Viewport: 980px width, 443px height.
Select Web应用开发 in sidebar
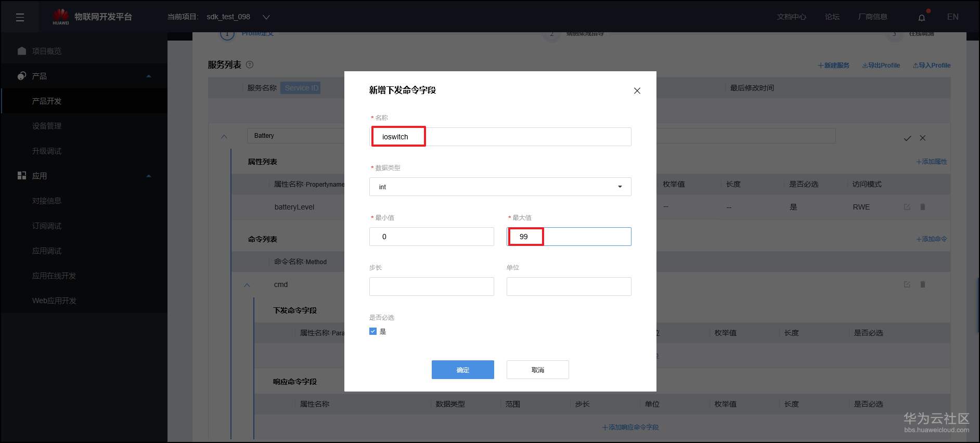pos(54,301)
